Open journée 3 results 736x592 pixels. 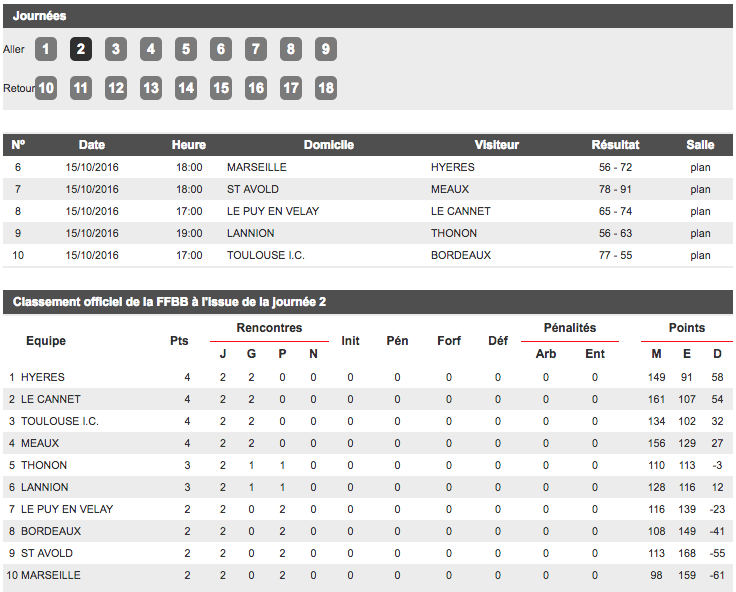pyautogui.click(x=116, y=49)
